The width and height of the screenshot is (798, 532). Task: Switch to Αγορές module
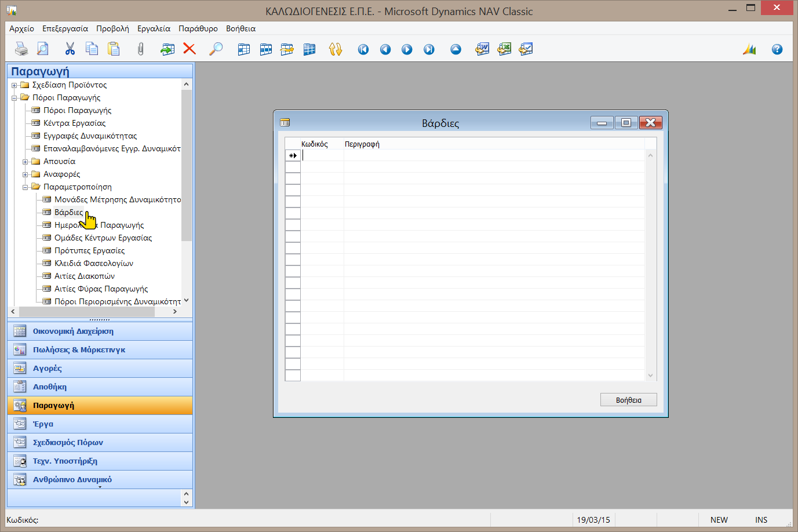100,369
